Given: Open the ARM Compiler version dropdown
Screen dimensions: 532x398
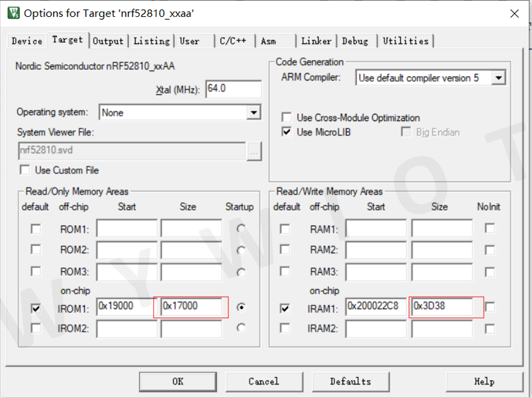Looking at the screenshot, I should [498, 78].
